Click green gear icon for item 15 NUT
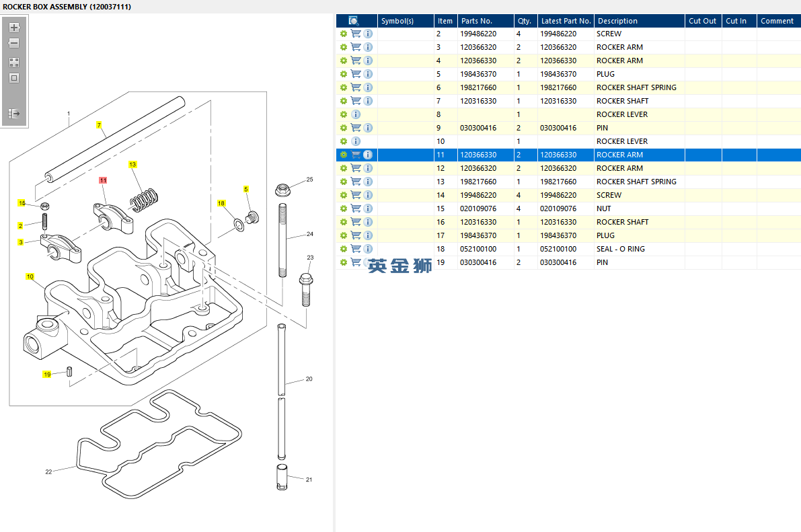801x532 pixels. pyautogui.click(x=344, y=208)
